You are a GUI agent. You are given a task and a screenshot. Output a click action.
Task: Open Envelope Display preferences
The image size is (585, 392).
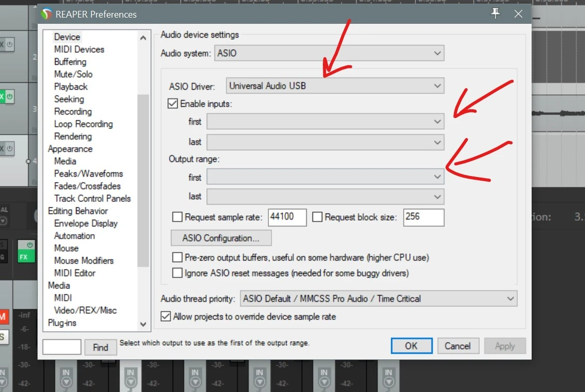[x=86, y=223]
